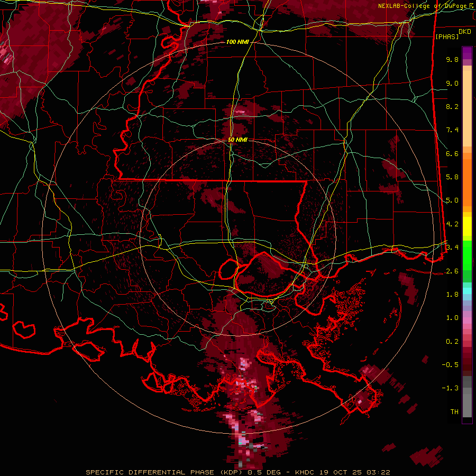
Task: Click the cyan band of the color legend
Action: pos(467,291)
